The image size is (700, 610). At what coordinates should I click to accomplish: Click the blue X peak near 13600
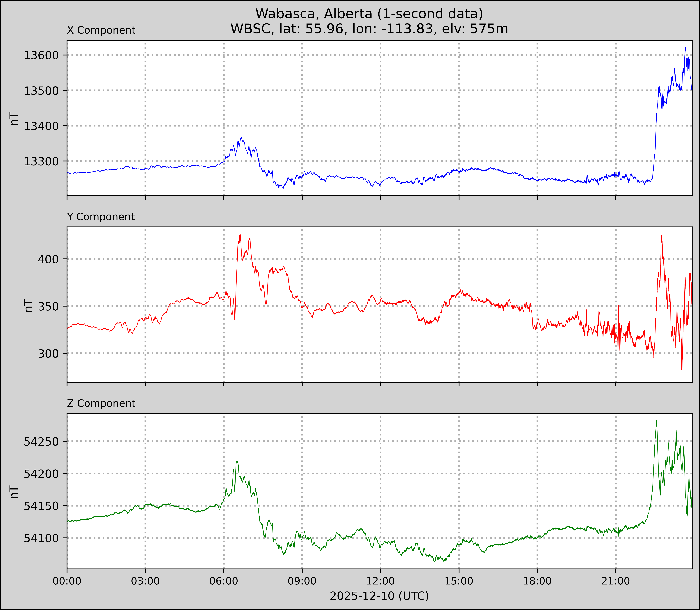point(685,48)
